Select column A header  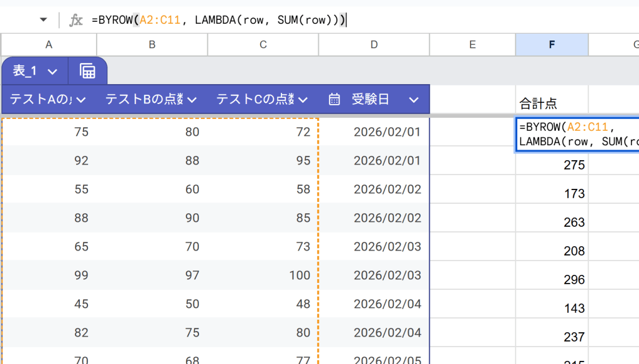49,45
